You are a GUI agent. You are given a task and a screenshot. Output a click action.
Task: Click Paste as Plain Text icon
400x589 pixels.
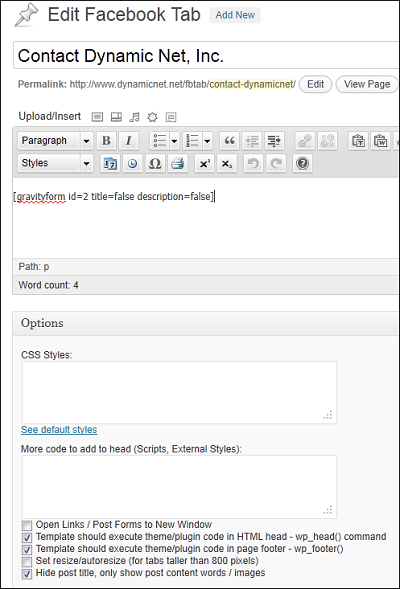coord(358,141)
